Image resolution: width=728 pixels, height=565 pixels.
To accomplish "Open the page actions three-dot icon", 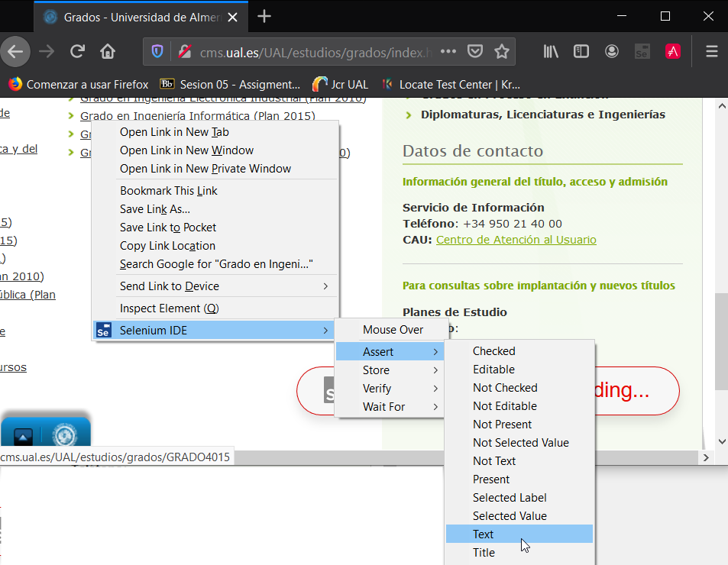I will [448, 51].
